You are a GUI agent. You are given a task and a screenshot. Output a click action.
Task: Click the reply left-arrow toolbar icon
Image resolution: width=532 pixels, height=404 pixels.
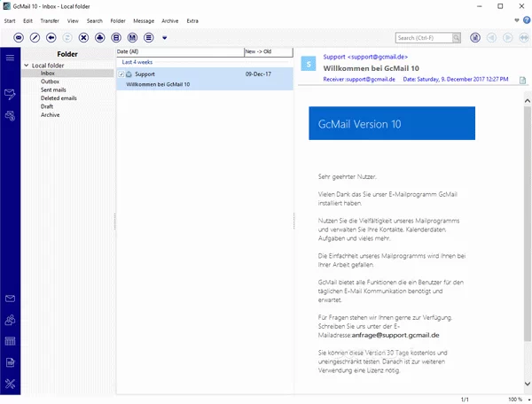51,37
